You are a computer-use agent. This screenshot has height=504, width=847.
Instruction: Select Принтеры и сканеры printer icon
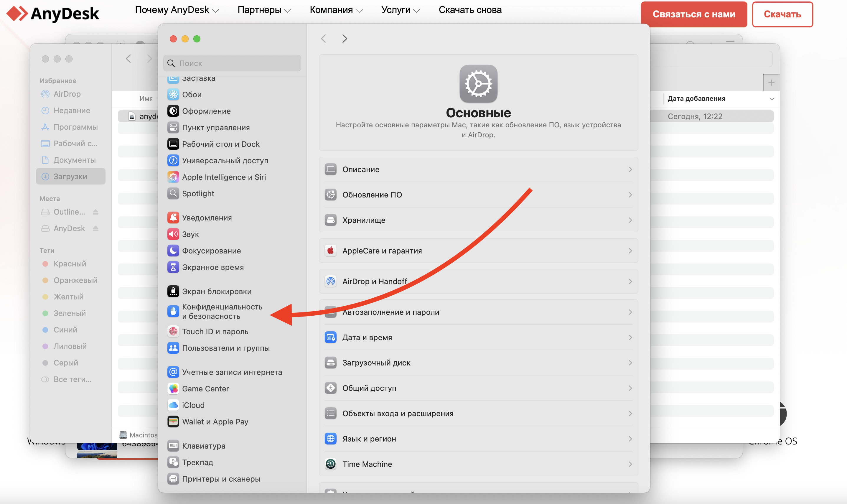173,479
